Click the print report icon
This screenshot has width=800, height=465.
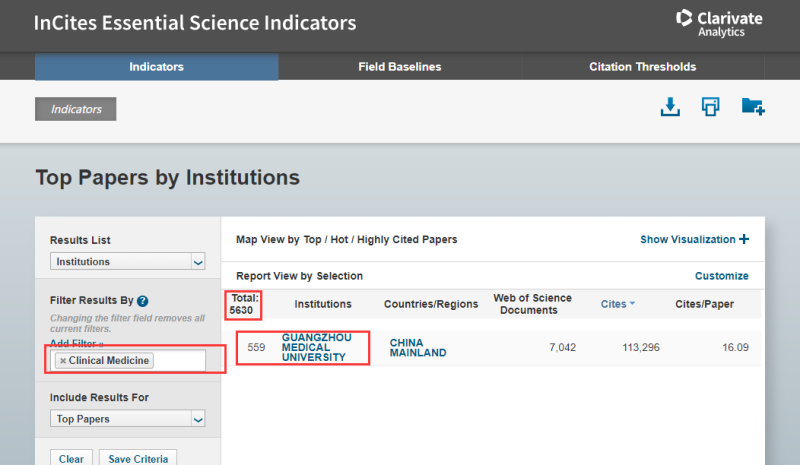(711, 107)
